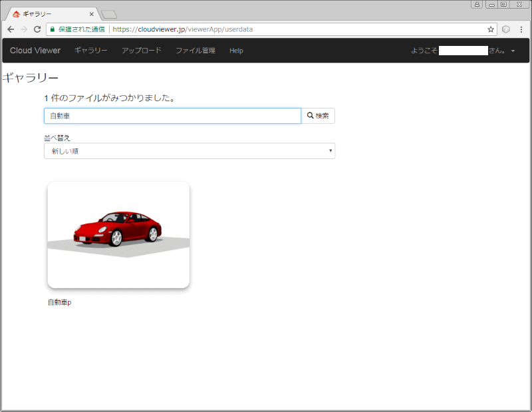Viewport: 532px width, 412px height.
Task: Open the Chrome three-dot menu
Action: pos(521,29)
